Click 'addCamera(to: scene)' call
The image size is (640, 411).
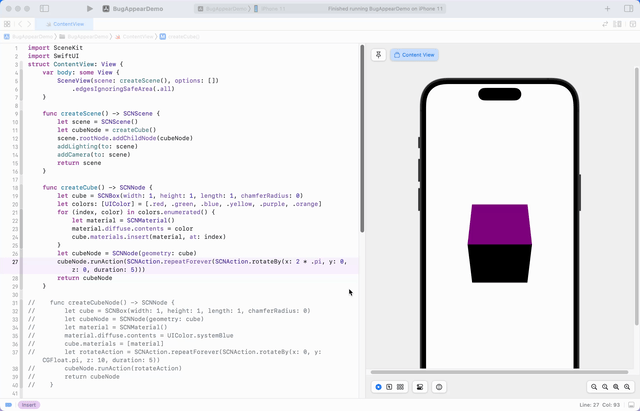94,155
